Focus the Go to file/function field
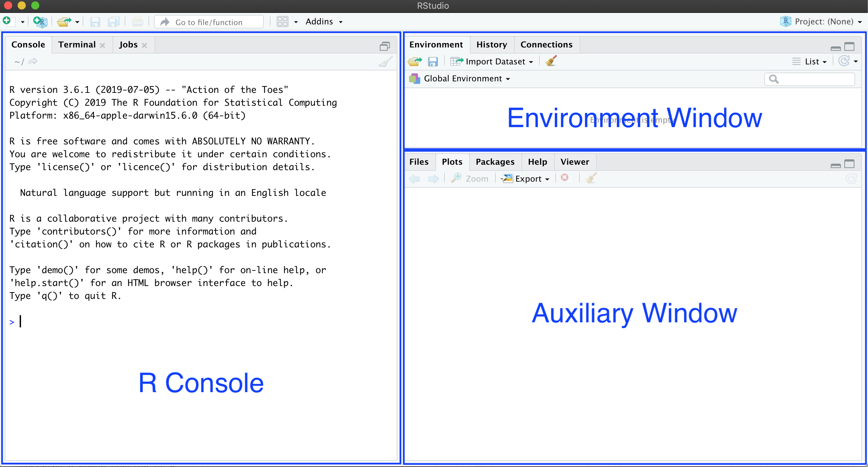This screenshot has height=467, width=868. [209, 22]
